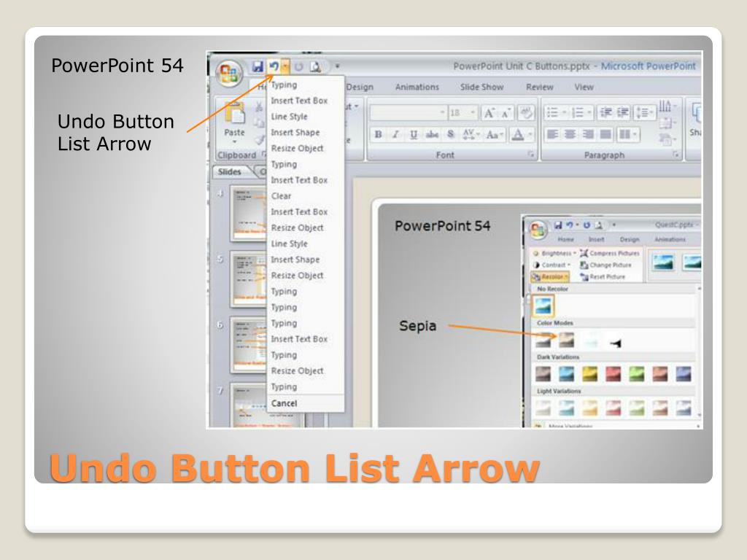Open Recolor dropdown in embedded screenshot

[550, 276]
